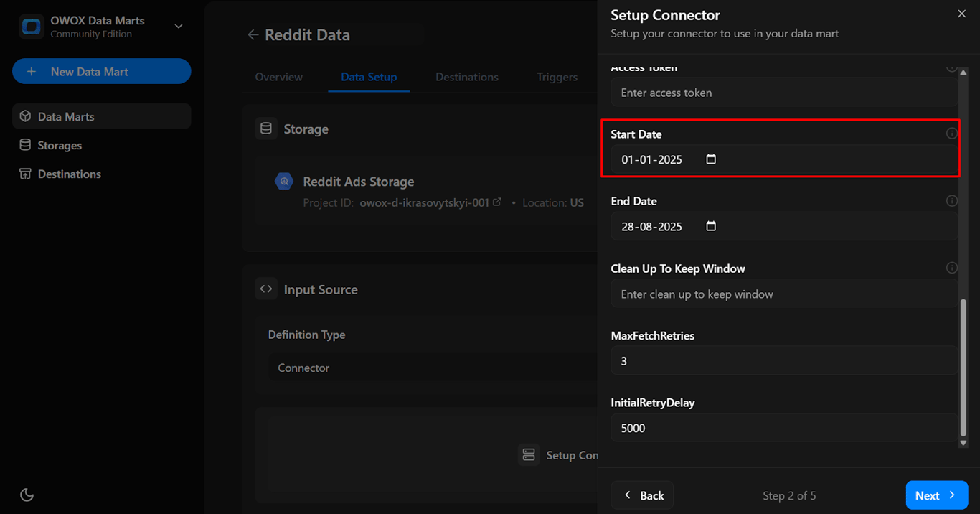Switch to the Overview tab

click(279, 77)
